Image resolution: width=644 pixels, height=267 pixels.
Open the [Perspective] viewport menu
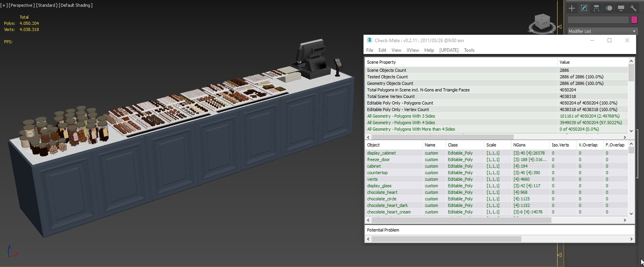tap(21, 5)
